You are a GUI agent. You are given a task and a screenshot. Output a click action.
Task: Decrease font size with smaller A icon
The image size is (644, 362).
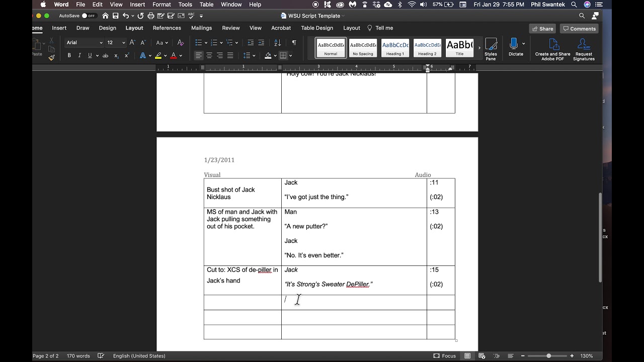pos(143,43)
